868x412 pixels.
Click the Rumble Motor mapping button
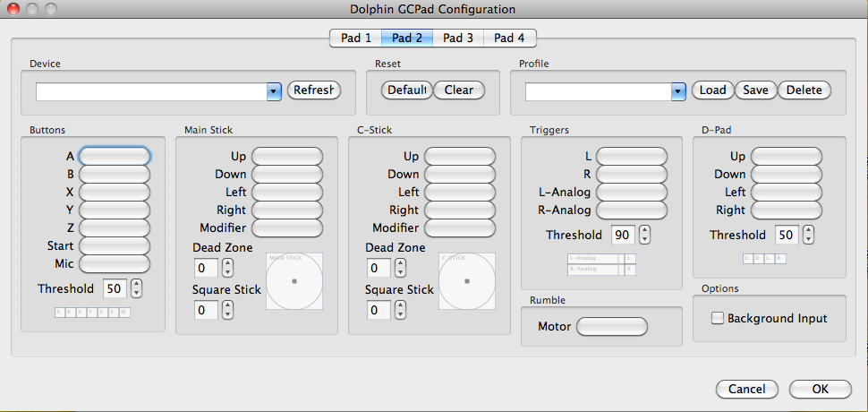(x=611, y=327)
